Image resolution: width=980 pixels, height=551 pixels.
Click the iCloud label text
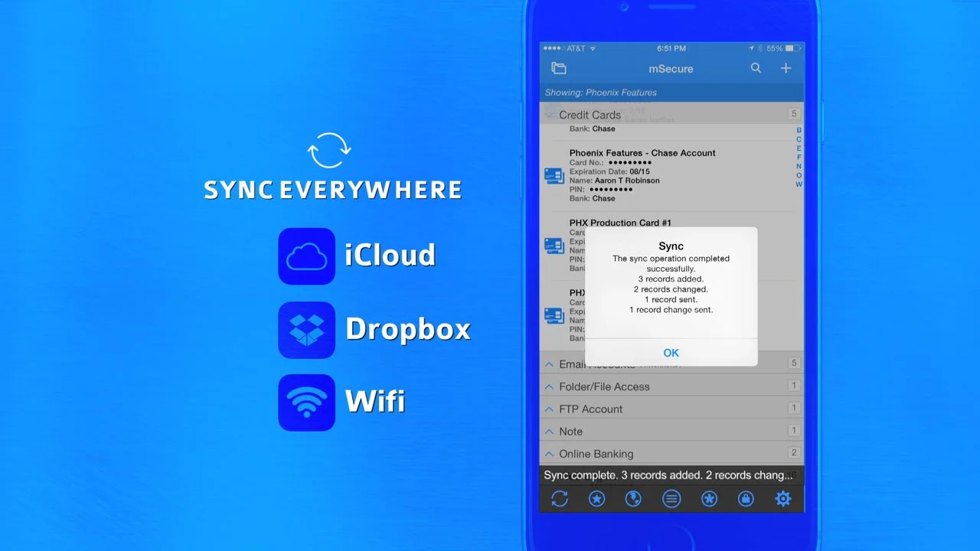[x=390, y=256]
